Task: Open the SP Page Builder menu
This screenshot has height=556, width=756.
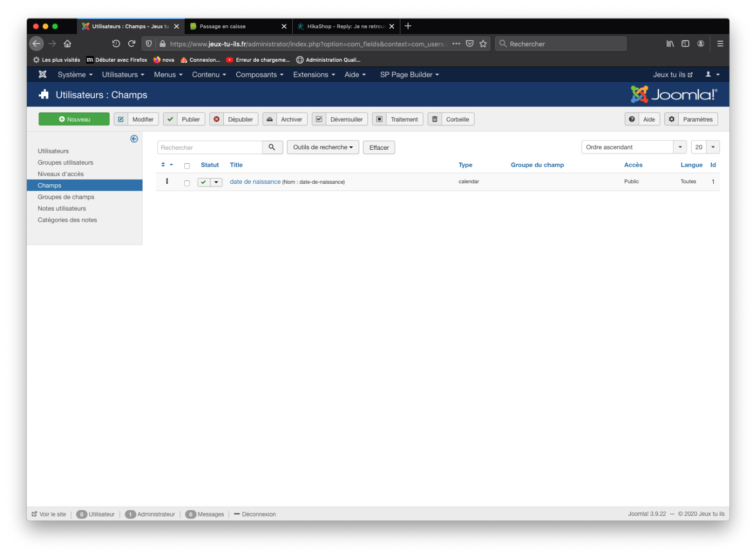Action: click(x=410, y=75)
